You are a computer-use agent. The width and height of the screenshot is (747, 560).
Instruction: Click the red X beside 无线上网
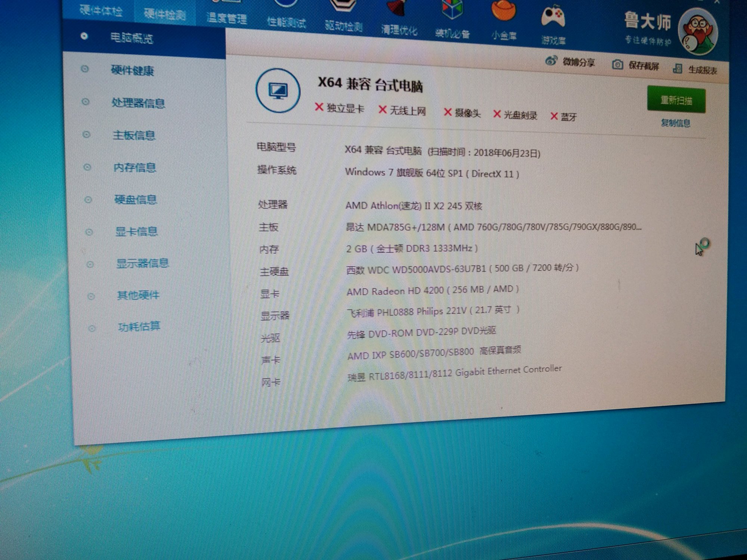[382, 110]
